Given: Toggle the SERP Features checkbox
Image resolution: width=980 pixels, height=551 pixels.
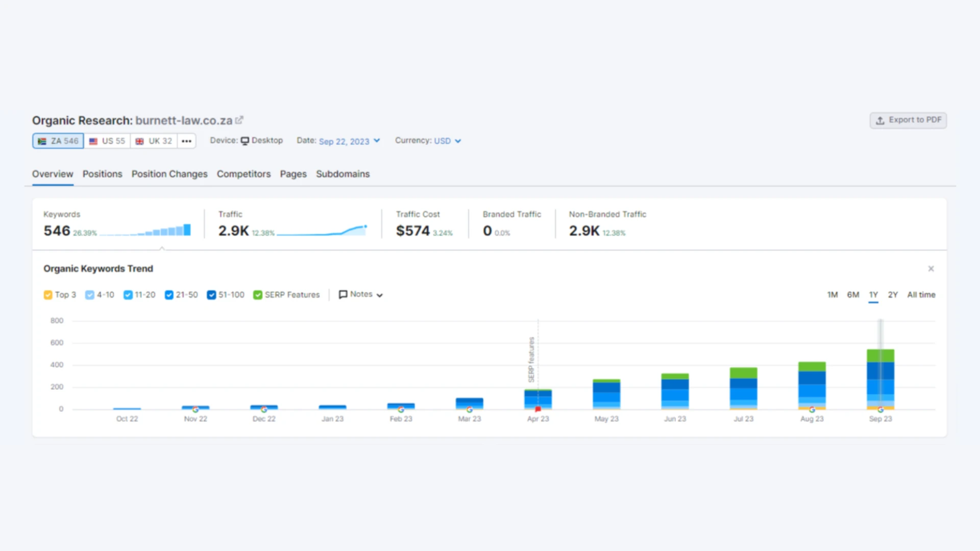Looking at the screenshot, I should 258,295.
